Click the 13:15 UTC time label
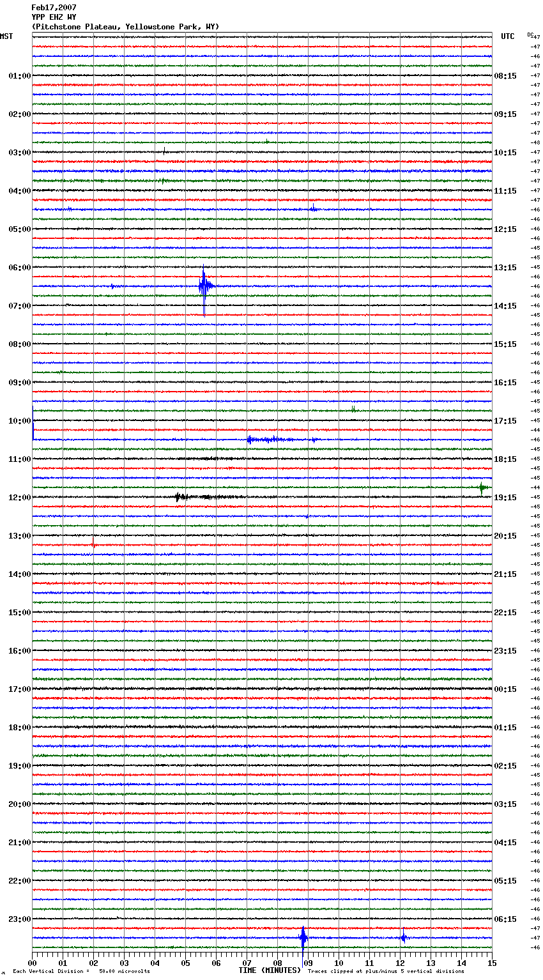Viewport: 543px width, 980px height. 505,268
